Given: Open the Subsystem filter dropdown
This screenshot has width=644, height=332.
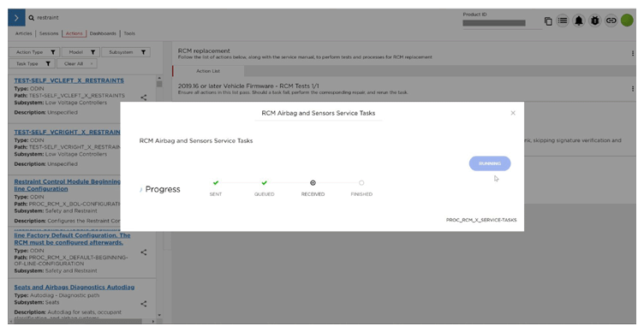Looking at the screenshot, I should point(126,52).
